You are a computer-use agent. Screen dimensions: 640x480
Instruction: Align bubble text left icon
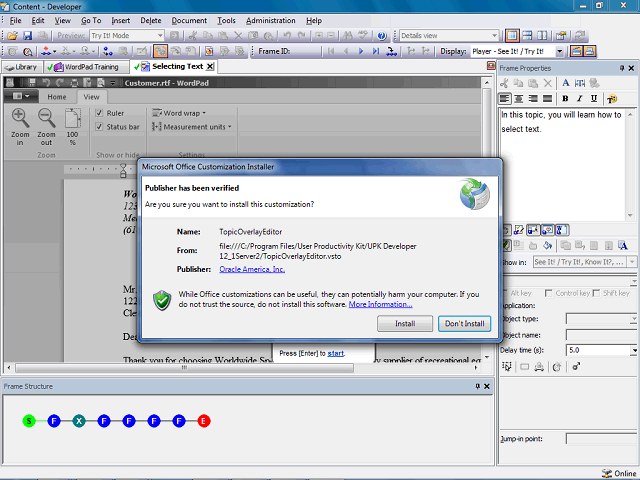click(x=504, y=98)
